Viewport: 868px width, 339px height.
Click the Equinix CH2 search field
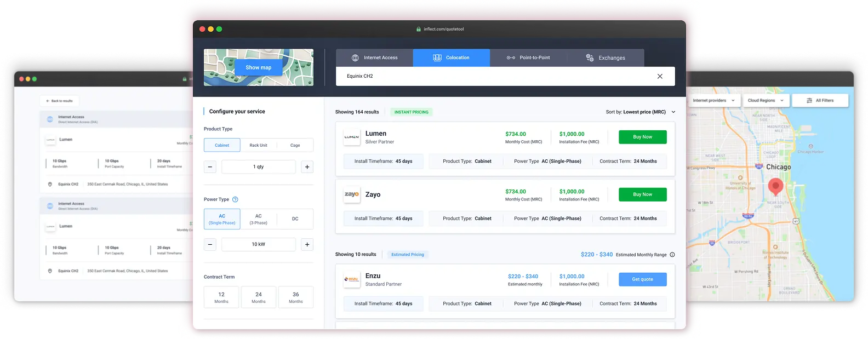coord(505,76)
